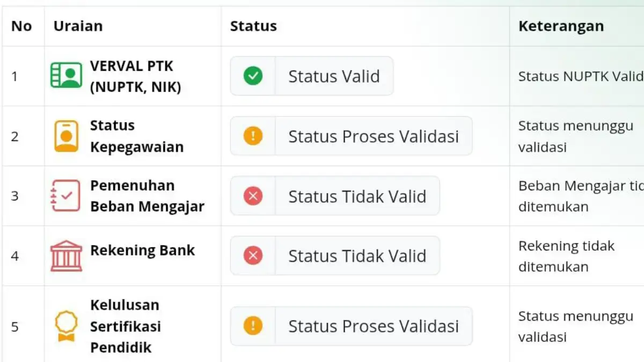This screenshot has width=644, height=362.
Task: Click the Uraian column header
Action: point(77,26)
